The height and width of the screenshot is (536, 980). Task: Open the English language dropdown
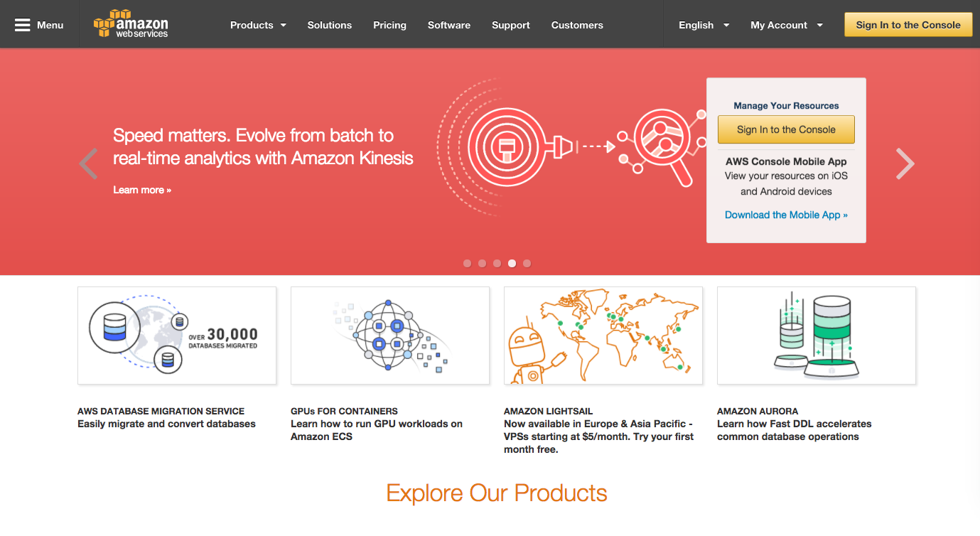704,25
